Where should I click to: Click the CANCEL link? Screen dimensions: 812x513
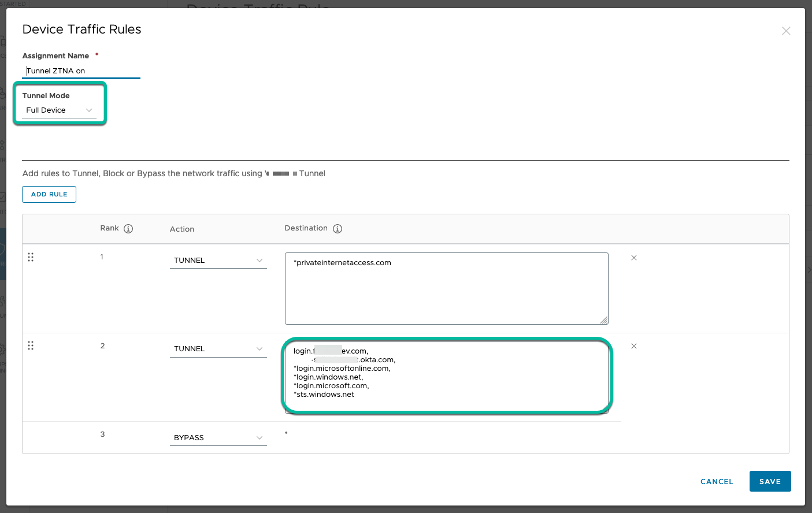[716, 481]
